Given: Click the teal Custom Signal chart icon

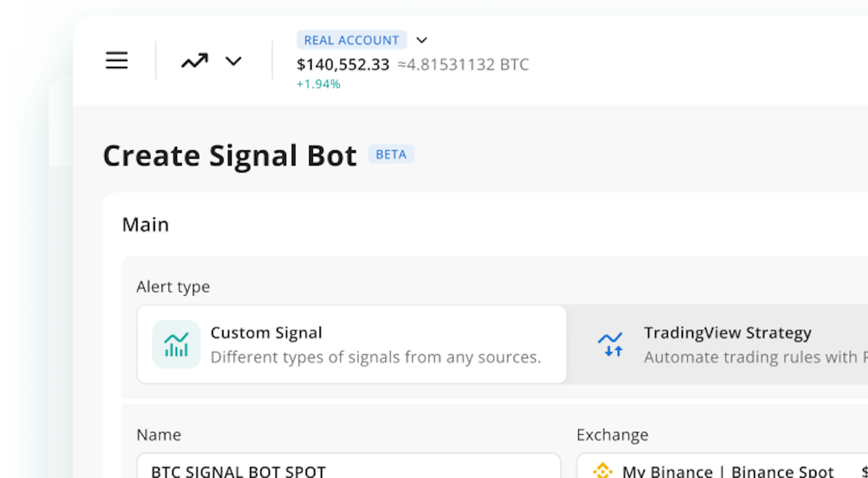Looking at the screenshot, I should click(176, 344).
